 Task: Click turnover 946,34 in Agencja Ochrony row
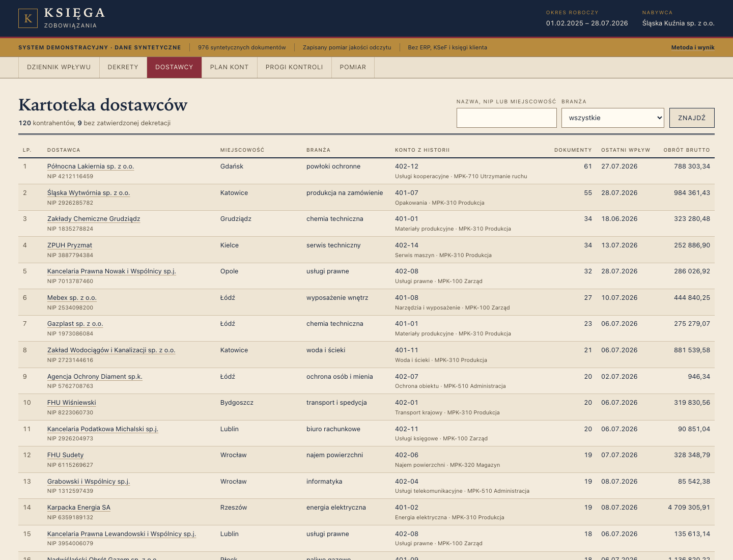tap(699, 377)
